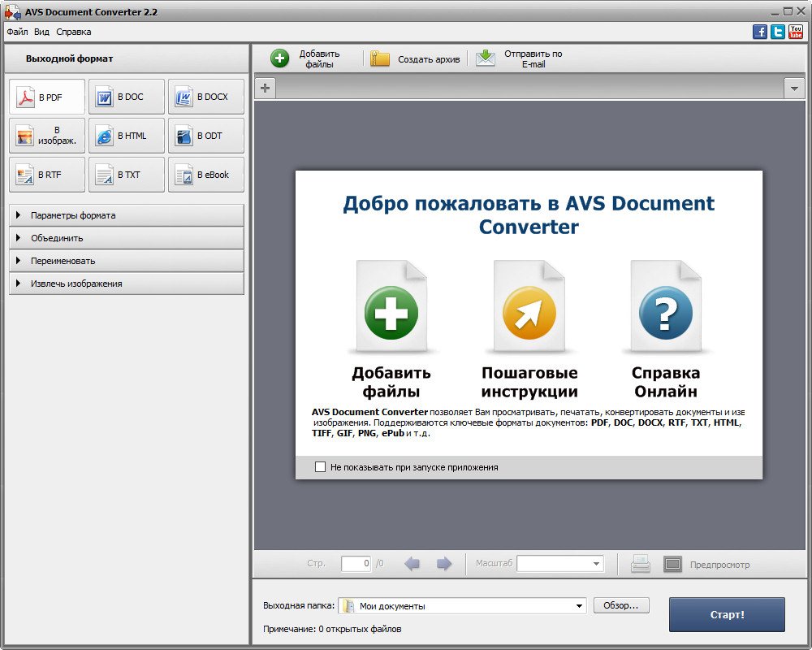Open the Выходная папка dropdown
This screenshot has width=812, height=650.
(579, 606)
